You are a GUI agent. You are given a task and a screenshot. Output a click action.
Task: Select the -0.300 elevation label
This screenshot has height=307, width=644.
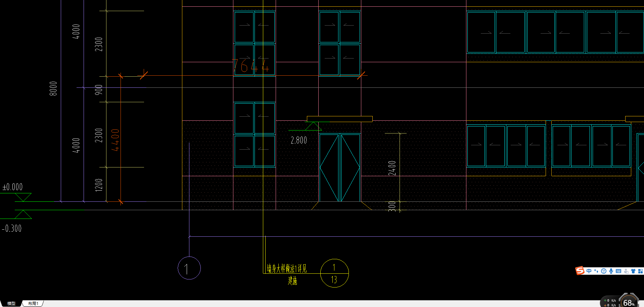click(x=12, y=229)
